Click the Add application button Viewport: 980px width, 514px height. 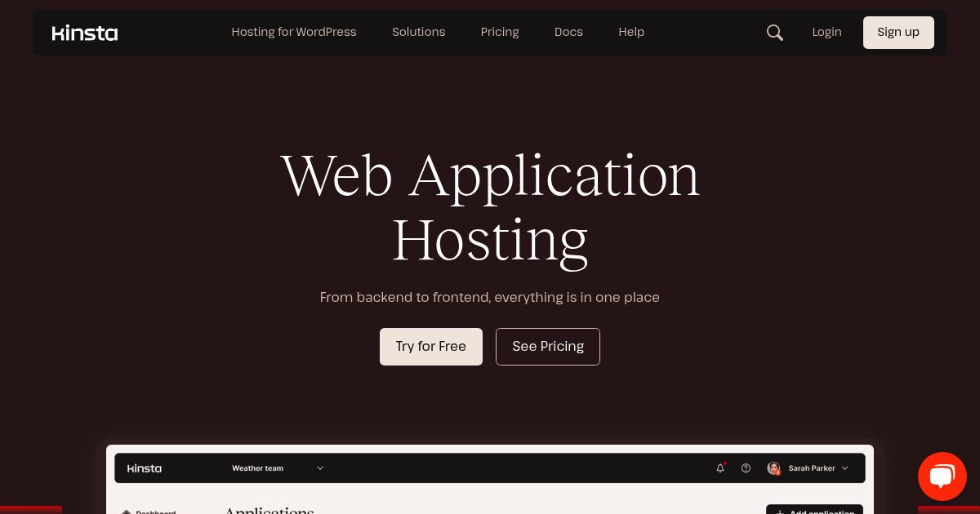pos(814,509)
